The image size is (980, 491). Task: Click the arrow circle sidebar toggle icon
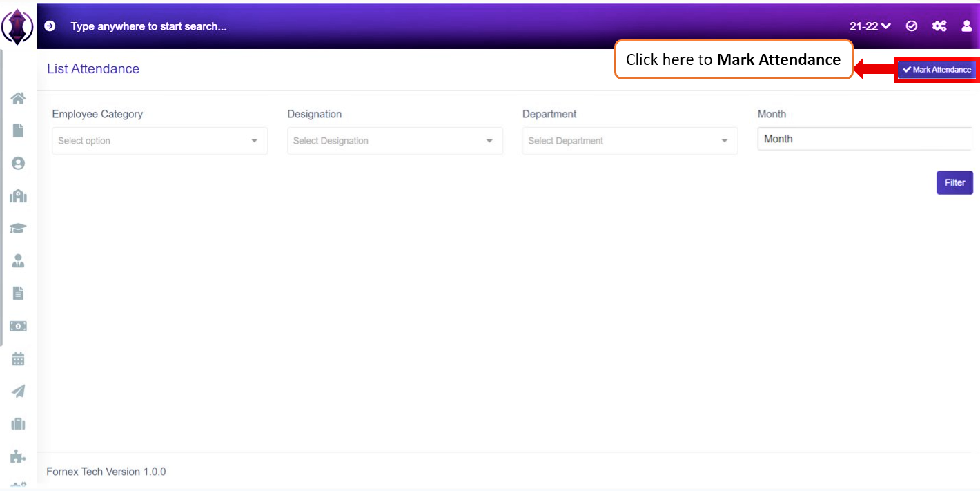(x=50, y=26)
